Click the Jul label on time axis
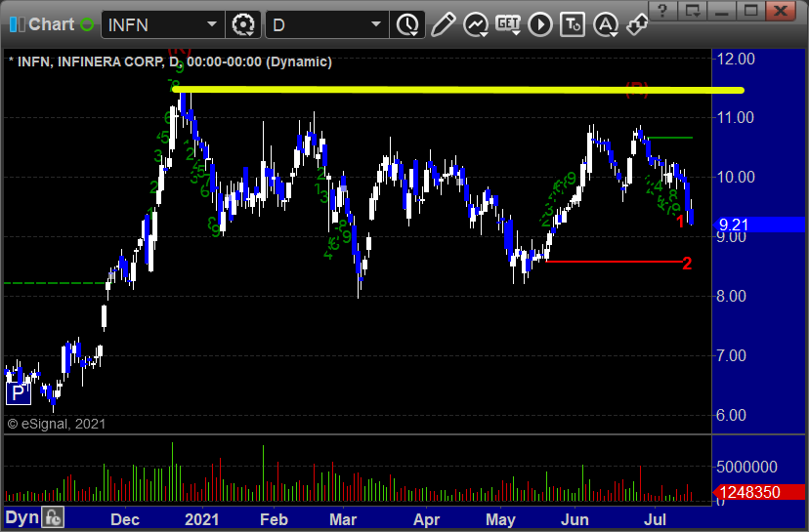 pyautogui.click(x=655, y=519)
